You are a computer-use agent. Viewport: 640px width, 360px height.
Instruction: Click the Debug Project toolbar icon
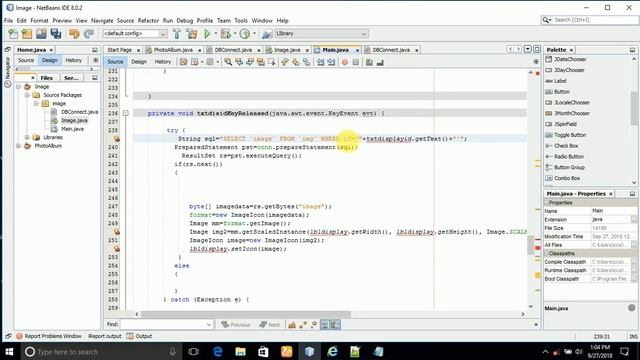coord(225,33)
